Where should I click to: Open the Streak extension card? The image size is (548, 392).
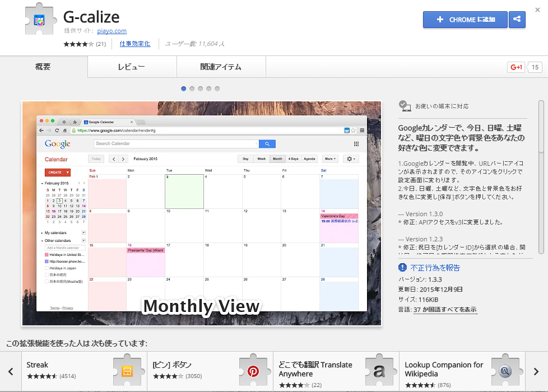tap(84, 372)
